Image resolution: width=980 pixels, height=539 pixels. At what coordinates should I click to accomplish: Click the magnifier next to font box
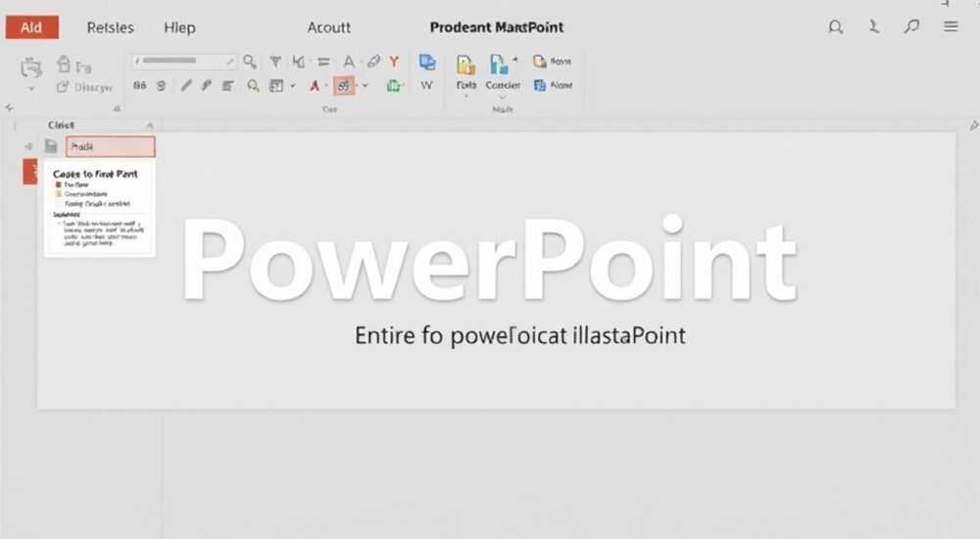[x=249, y=62]
